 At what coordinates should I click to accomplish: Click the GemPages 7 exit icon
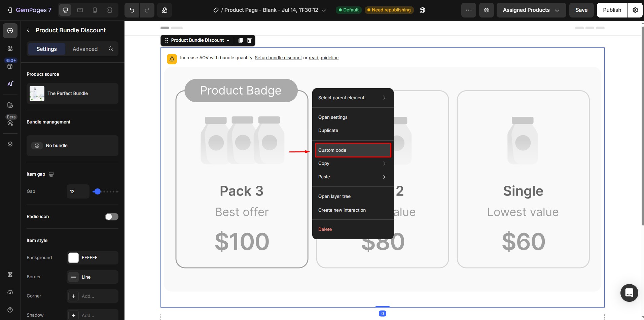pyautogui.click(x=10, y=10)
